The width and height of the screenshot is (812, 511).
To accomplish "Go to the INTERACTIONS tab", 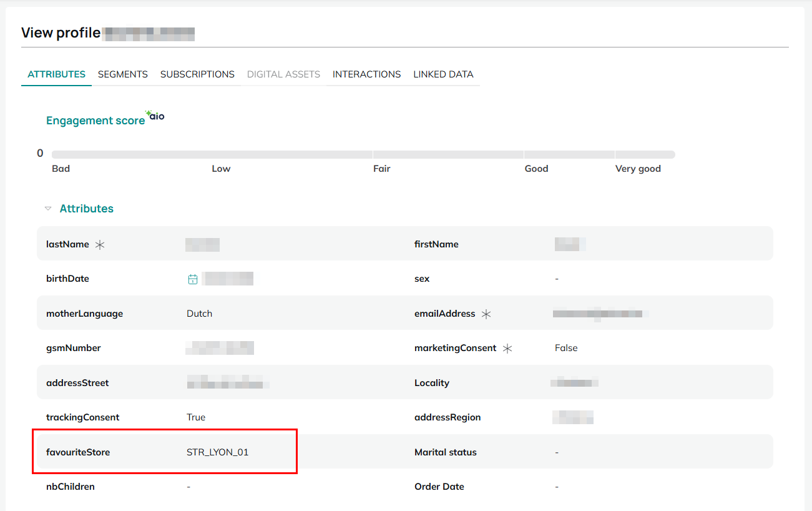I will click(366, 74).
